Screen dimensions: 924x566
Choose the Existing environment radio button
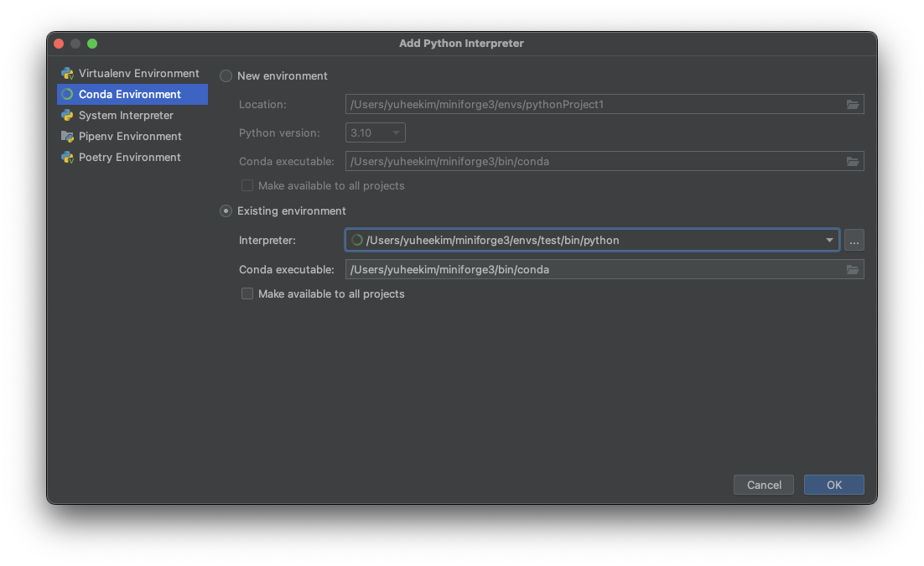(x=226, y=211)
